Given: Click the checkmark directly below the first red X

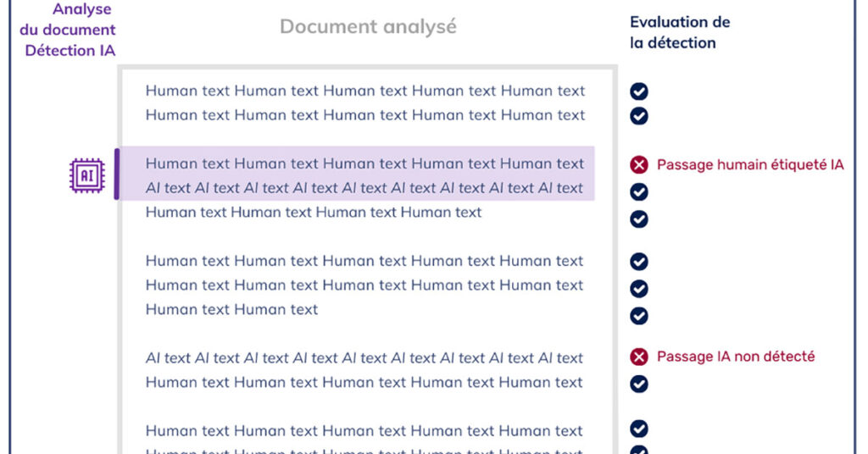Looking at the screenshot, I should (x=639, y=192).
